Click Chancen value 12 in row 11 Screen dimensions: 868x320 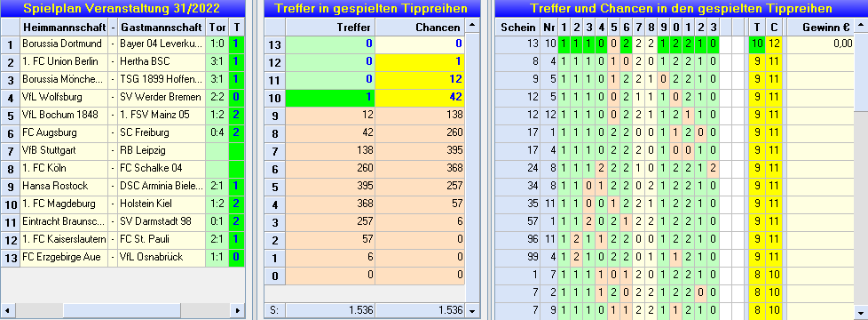tap(420, 80)
